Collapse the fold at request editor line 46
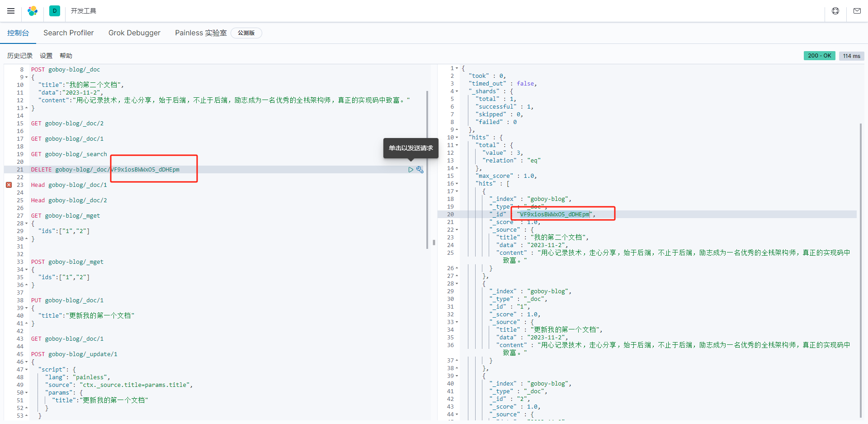The height and width of the screenshot is (424, 868). tap(26, 362)
